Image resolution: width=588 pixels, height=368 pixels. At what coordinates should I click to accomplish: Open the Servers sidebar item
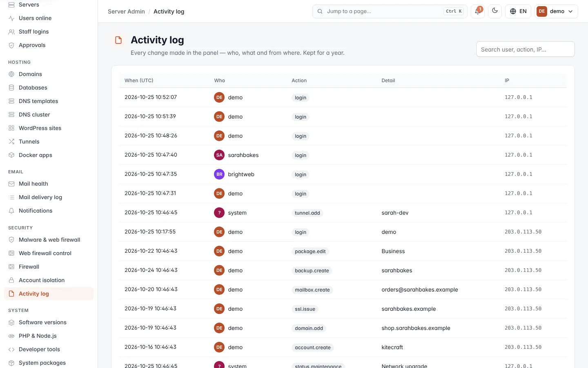coord(49,5)
